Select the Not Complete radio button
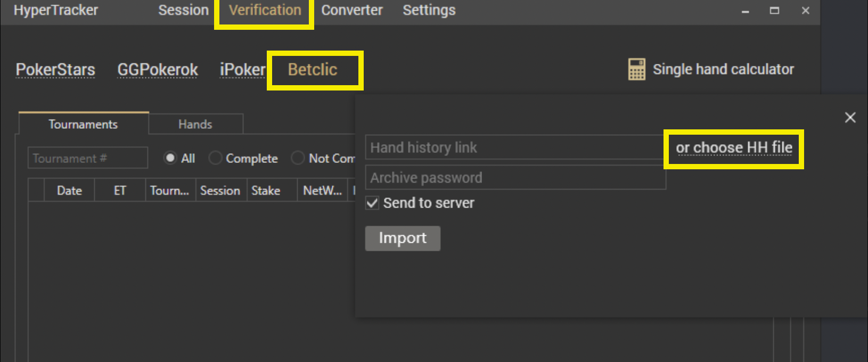Screen dimensions: 868x362 click(x=298, y=158)
